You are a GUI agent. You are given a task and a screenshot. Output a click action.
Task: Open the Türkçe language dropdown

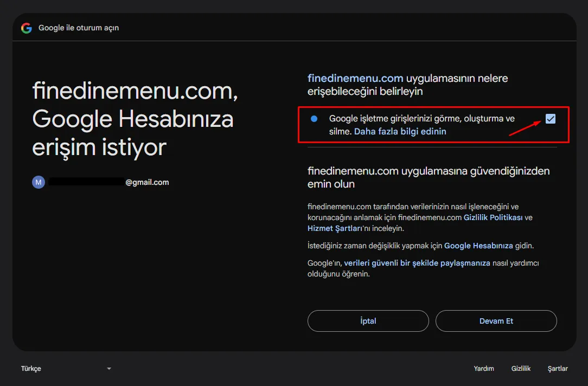[66, 369]
